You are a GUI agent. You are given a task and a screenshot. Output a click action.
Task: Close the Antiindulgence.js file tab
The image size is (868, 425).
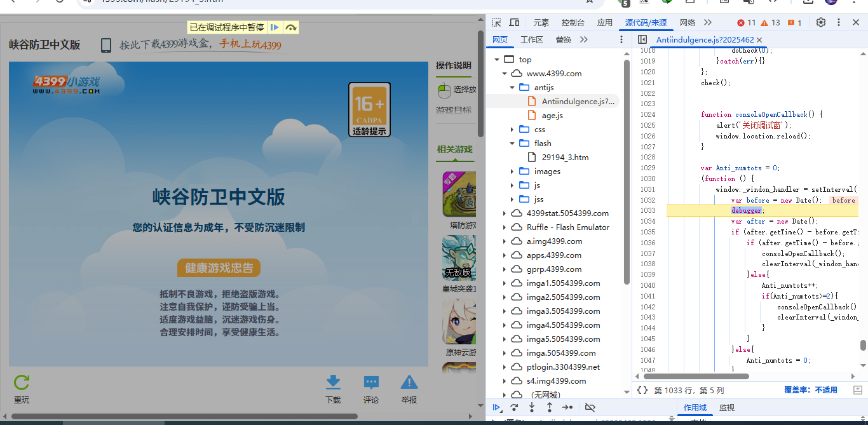click(759, 39)
